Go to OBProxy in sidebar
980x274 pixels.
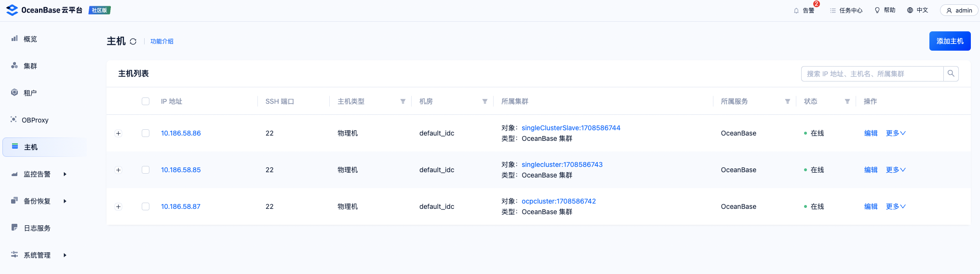coord(35,120)
